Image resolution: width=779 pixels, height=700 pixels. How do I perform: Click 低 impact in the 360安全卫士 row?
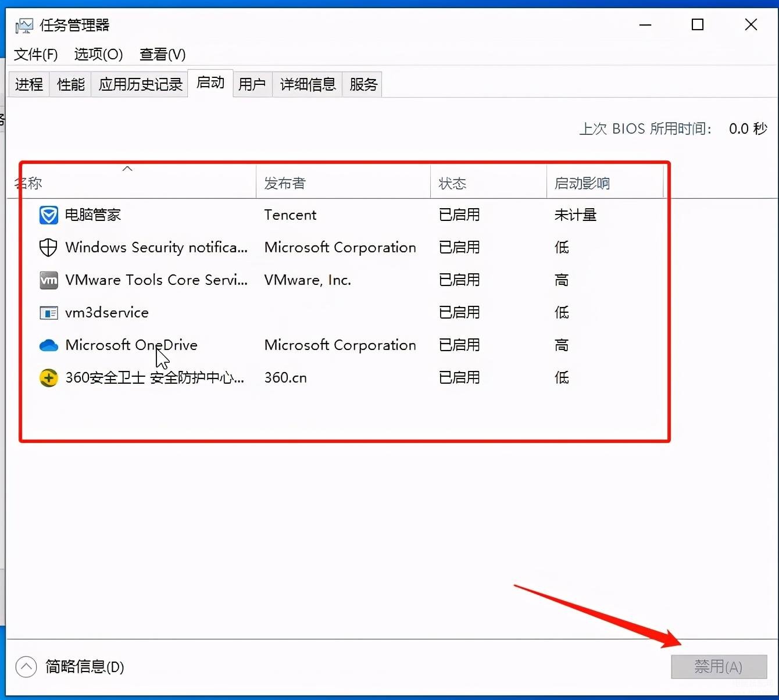(562, 378)
